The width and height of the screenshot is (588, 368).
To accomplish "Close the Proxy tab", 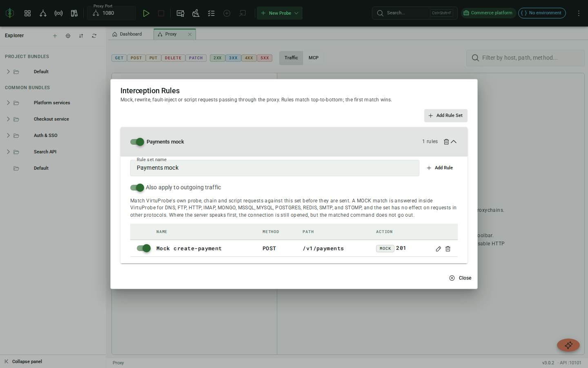I will click(x=190, y=34).
